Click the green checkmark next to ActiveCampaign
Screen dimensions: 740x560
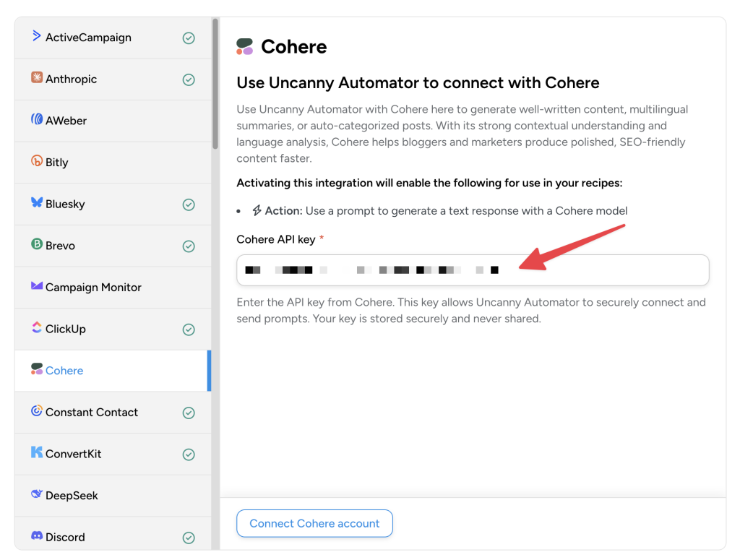tap(189, 38)
